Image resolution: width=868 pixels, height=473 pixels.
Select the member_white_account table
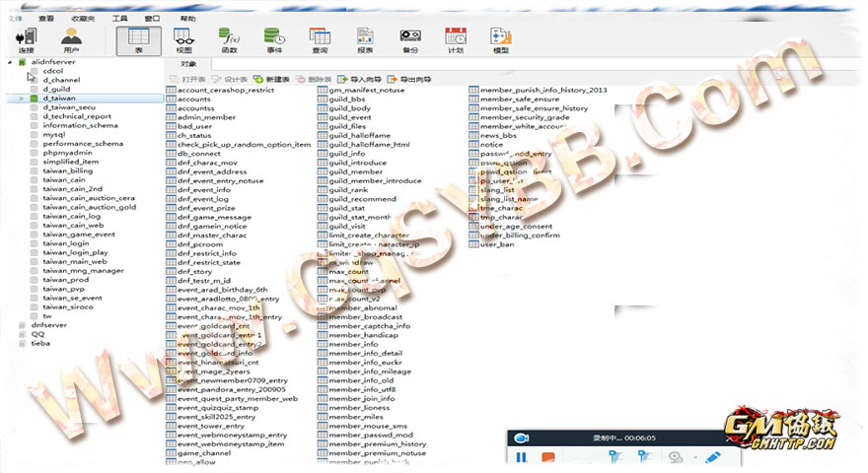[523, 126]
